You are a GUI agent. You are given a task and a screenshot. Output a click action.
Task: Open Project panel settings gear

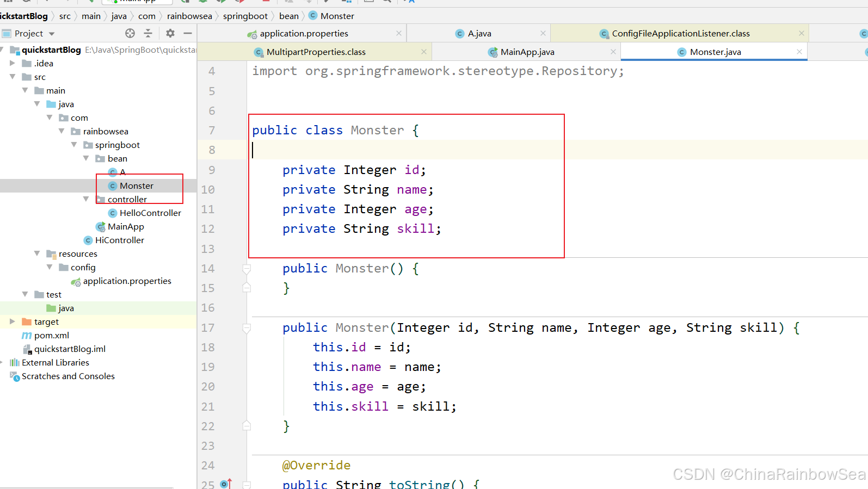[x=170, y=33]
